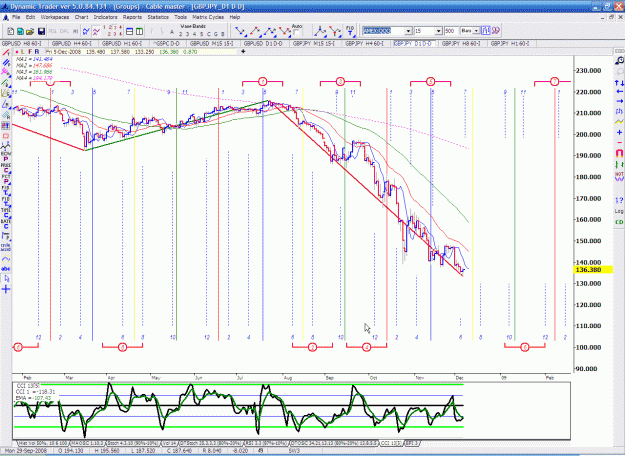Toggle wave band 5 button
625x456 pixels.
point(202,34)
